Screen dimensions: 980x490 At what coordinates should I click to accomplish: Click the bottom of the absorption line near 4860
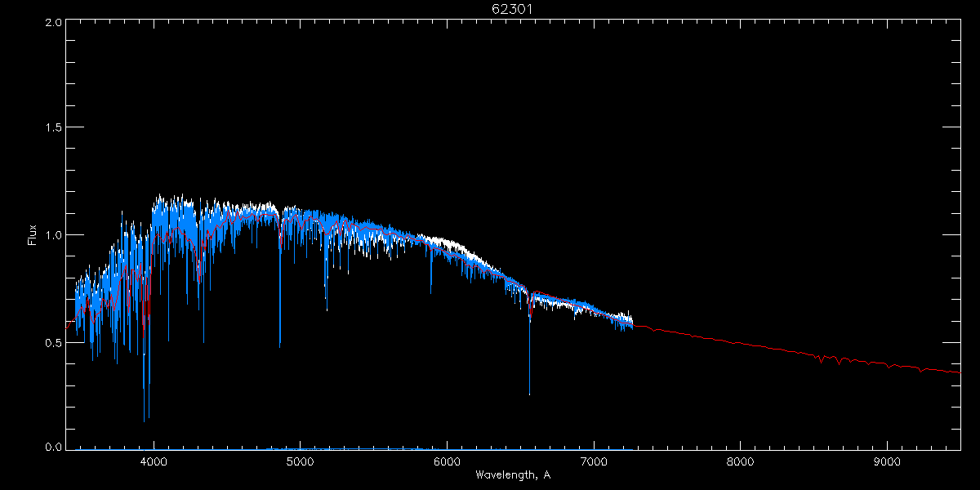tap(280, 345)
